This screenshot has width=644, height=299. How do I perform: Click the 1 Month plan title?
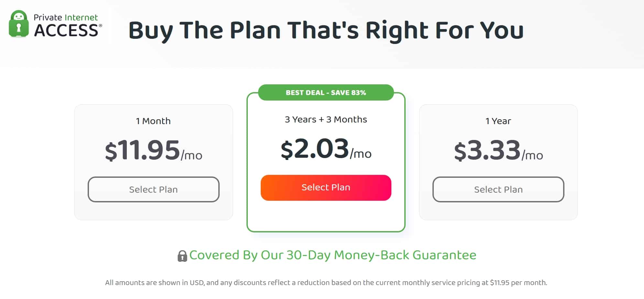(x=153, y=121)
